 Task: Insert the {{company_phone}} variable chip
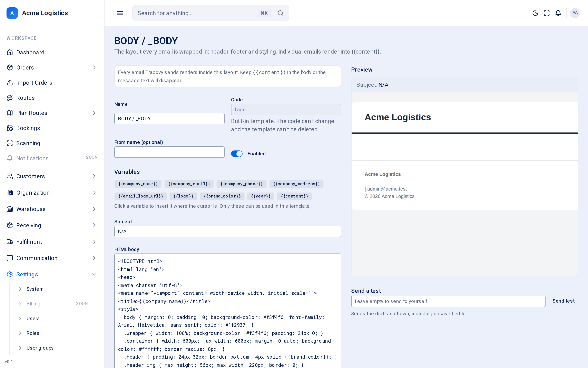click(242, 184)
